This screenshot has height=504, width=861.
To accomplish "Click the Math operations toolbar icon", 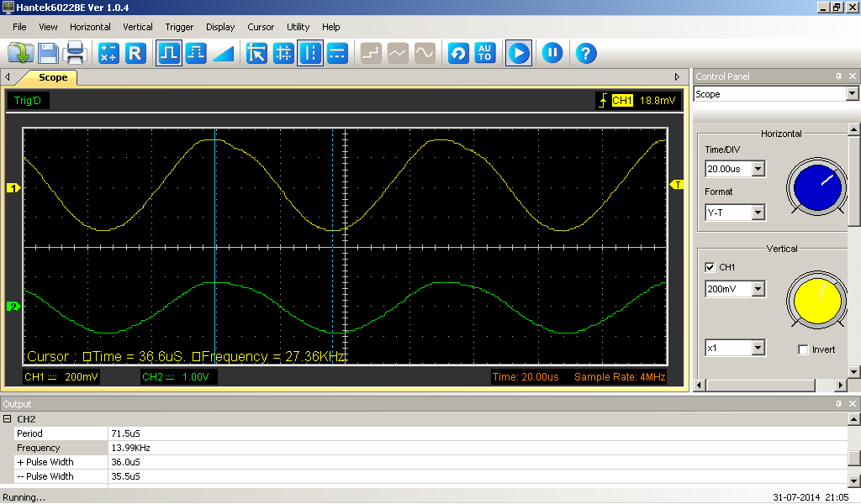I will [108, 54].
